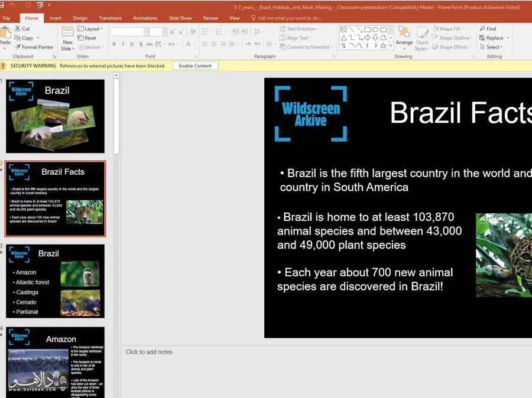
Task: Toggle Underline formatting
Action: click(x=132, y=44)
